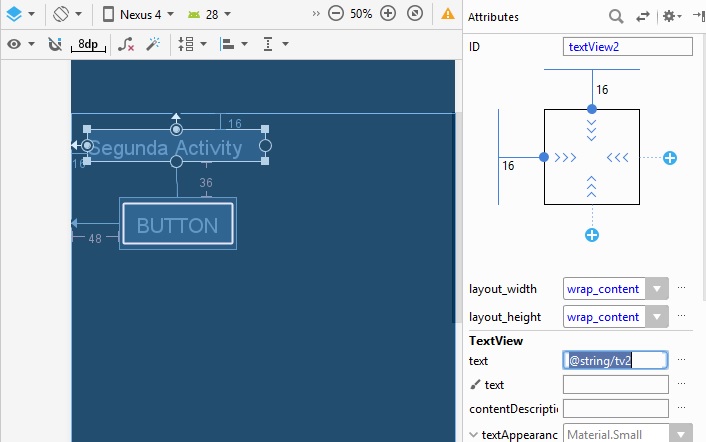Open the layout_width wrap_content dropdown
The height and width of the screenshot is (442, 706).
tap(656, 289)
